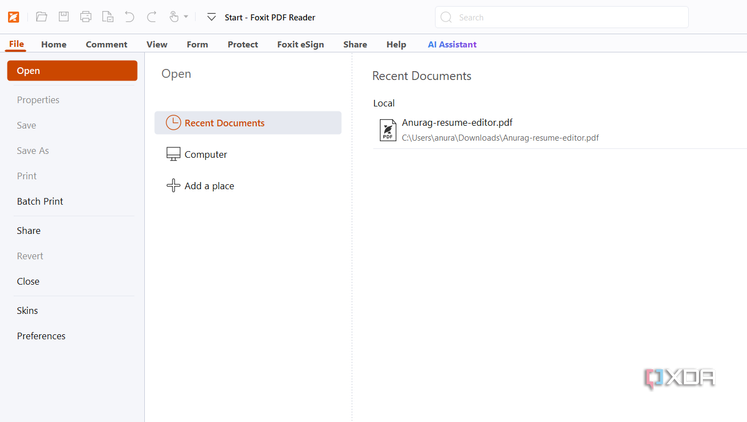
Task: Open the Share ribbon tab
Action: 355,44
